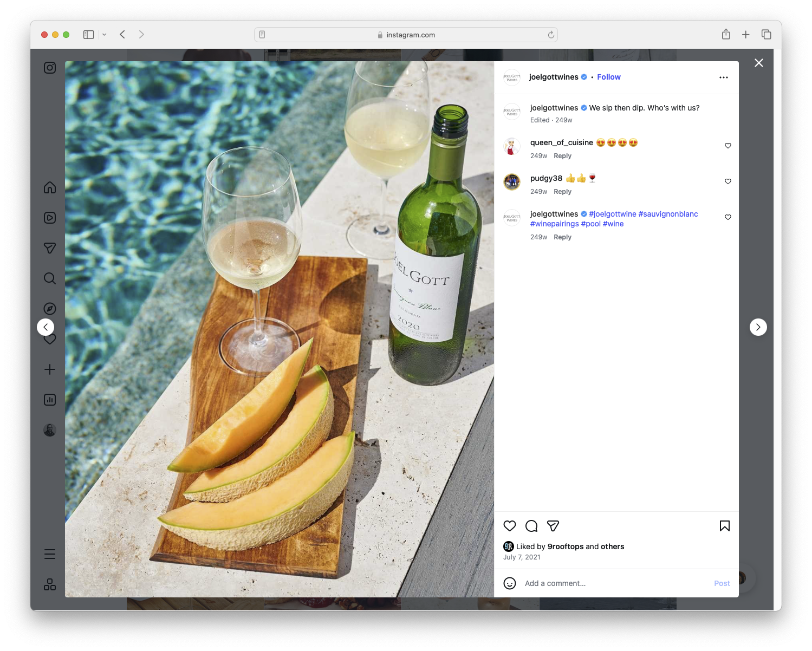Go back in Safari

click(122, 35)
